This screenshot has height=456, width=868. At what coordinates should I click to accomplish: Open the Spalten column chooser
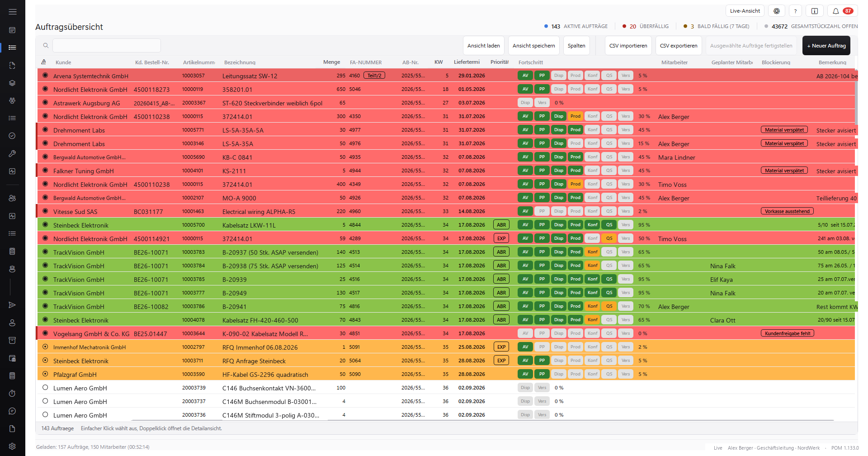576,46
